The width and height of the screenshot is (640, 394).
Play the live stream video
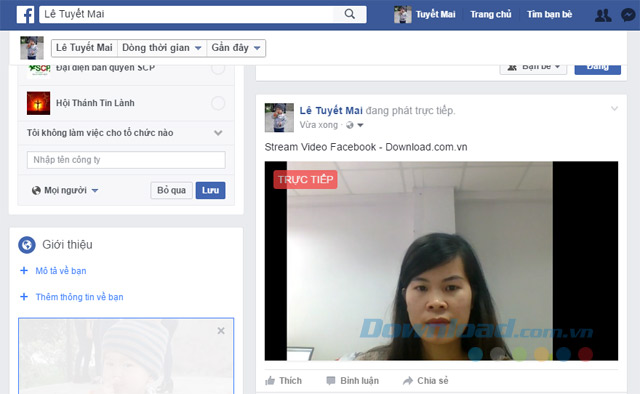pos(441,261)
